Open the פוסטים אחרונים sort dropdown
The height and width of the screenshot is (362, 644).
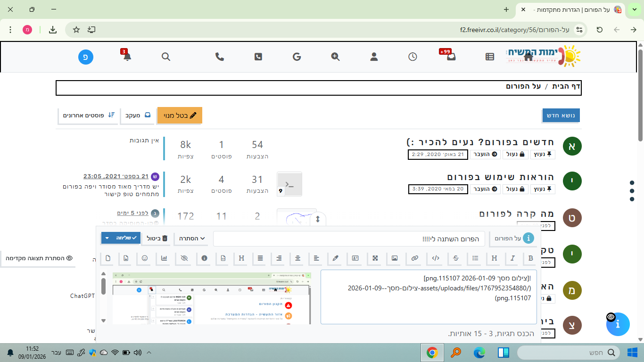coord(88,115)
